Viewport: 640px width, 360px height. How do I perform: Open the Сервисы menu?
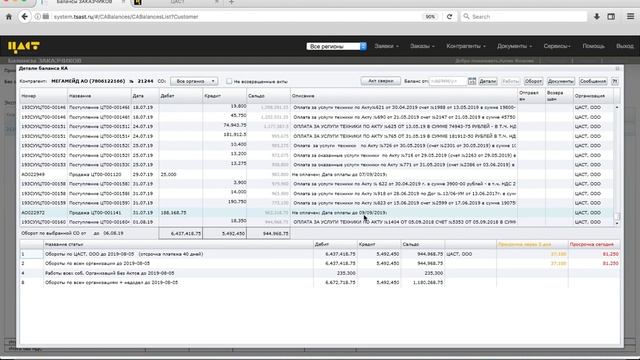(557, 46)
